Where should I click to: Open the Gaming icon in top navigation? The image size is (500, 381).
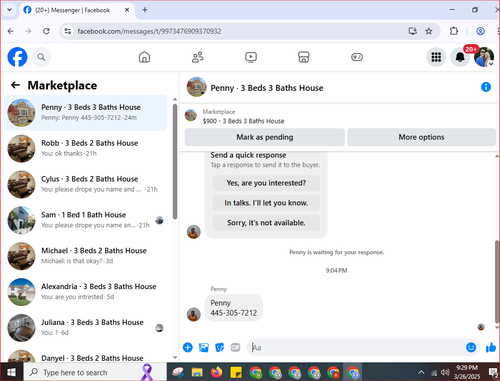[357, 57]
